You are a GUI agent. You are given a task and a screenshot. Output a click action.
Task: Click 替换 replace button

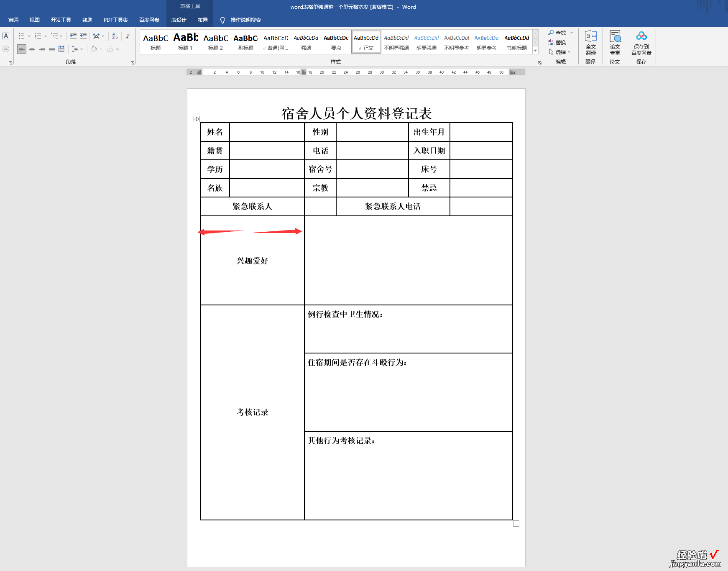pos(557,42)
